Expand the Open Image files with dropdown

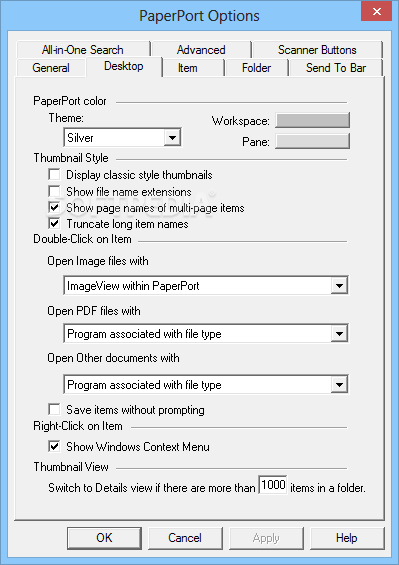206,286
